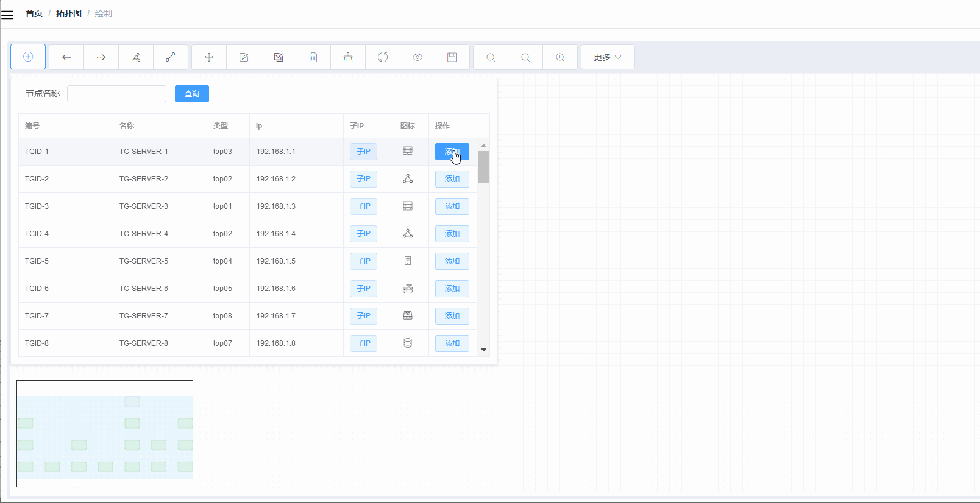Click the server icon in TGID-1 row
The image size is (980, 503).
pos(408,151)
